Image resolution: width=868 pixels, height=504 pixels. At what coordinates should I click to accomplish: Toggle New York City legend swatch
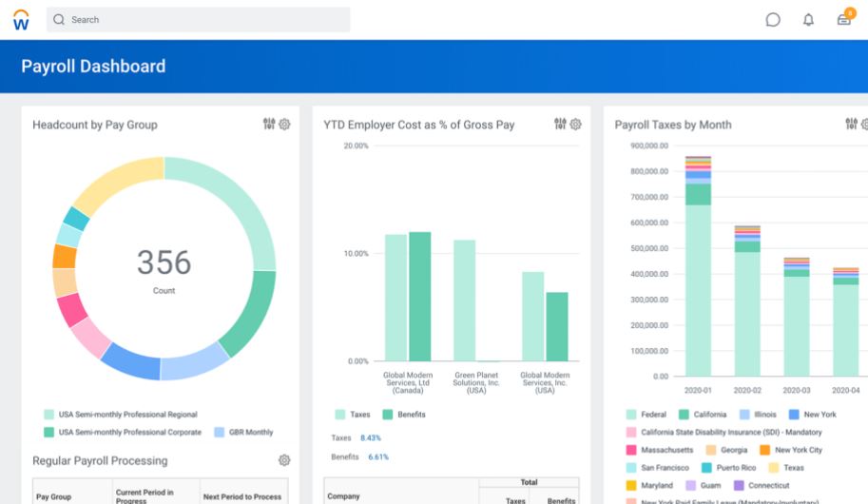tap(765, 450)
